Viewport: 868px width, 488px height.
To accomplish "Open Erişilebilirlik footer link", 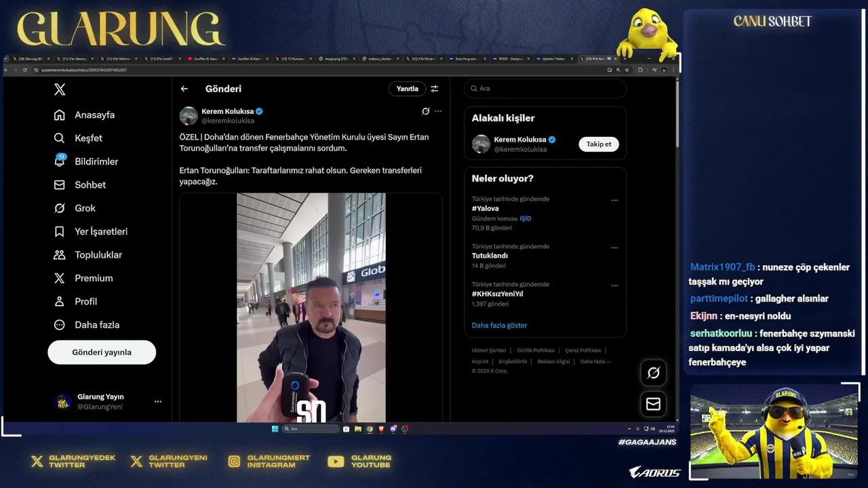I will [513, 361].
